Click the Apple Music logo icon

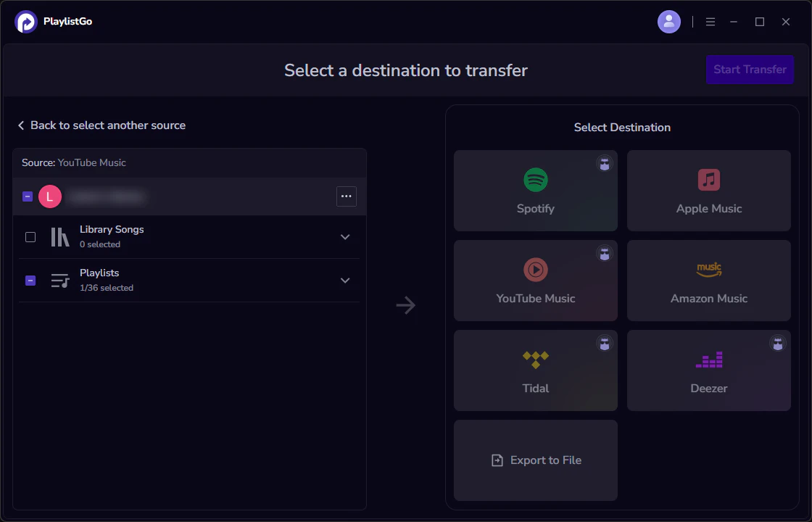(x=708, y=180)
